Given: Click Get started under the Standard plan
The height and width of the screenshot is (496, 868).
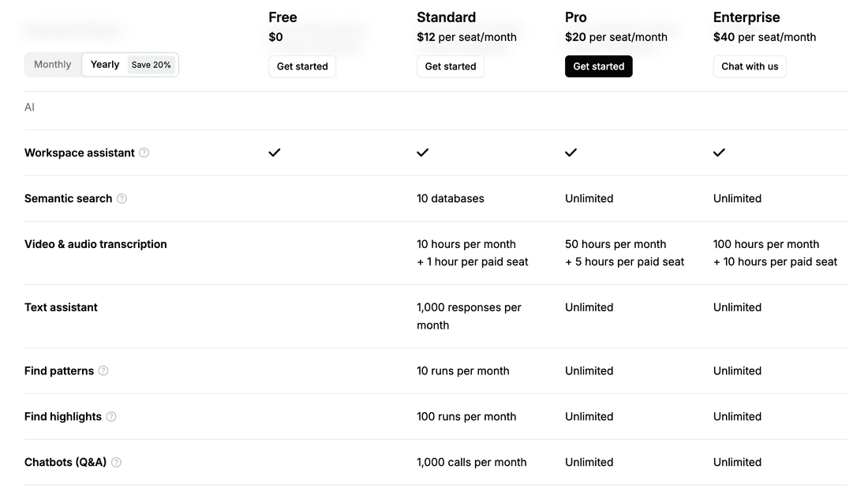Looking at the screenshot, I should click(x=451, y=66).
